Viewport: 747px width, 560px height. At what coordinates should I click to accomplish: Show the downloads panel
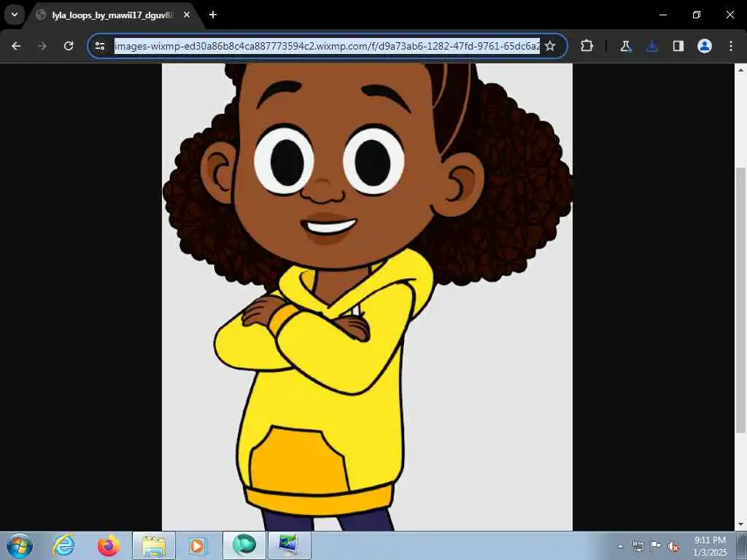[652, 46]
